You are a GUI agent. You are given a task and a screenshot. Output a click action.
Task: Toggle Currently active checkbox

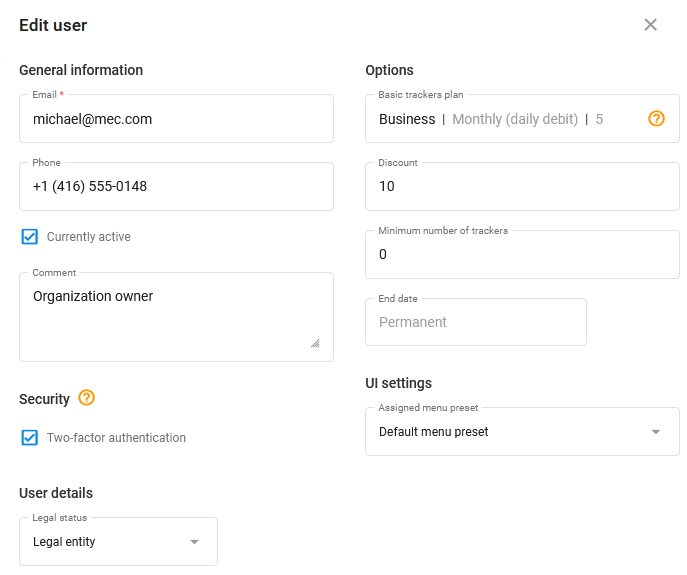point(29,237)
